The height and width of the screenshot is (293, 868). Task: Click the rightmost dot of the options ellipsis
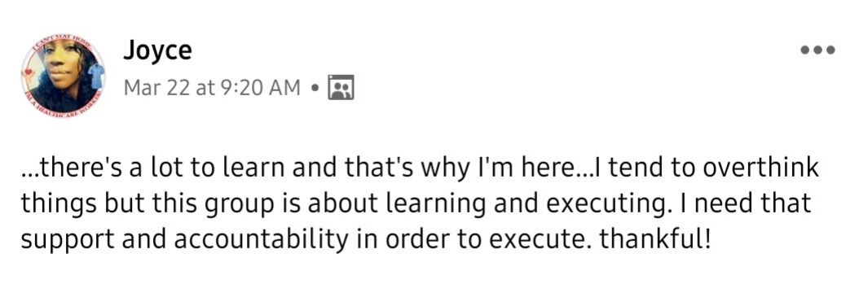coord(831,50)
